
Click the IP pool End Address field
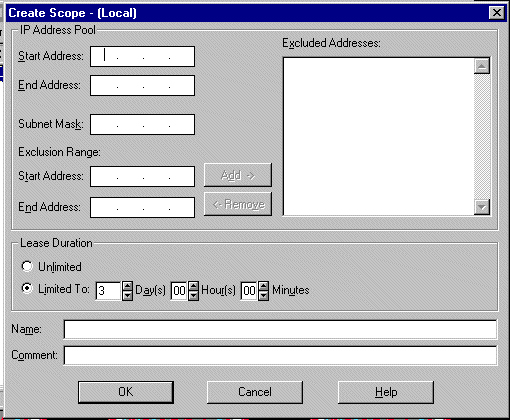[x=142, y=86]
